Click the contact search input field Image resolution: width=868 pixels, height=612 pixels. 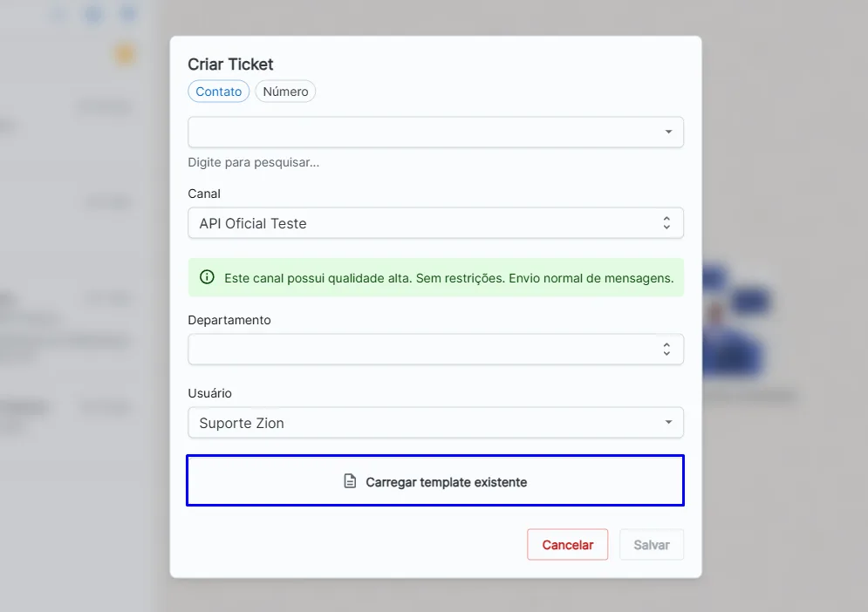coord(435,132)
